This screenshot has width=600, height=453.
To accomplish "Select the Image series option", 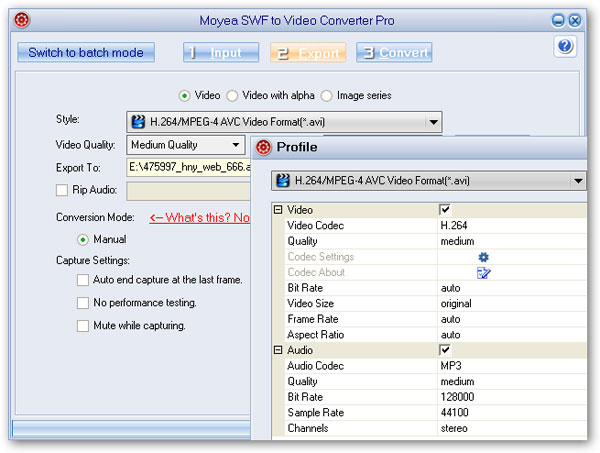I will [326, 96].
